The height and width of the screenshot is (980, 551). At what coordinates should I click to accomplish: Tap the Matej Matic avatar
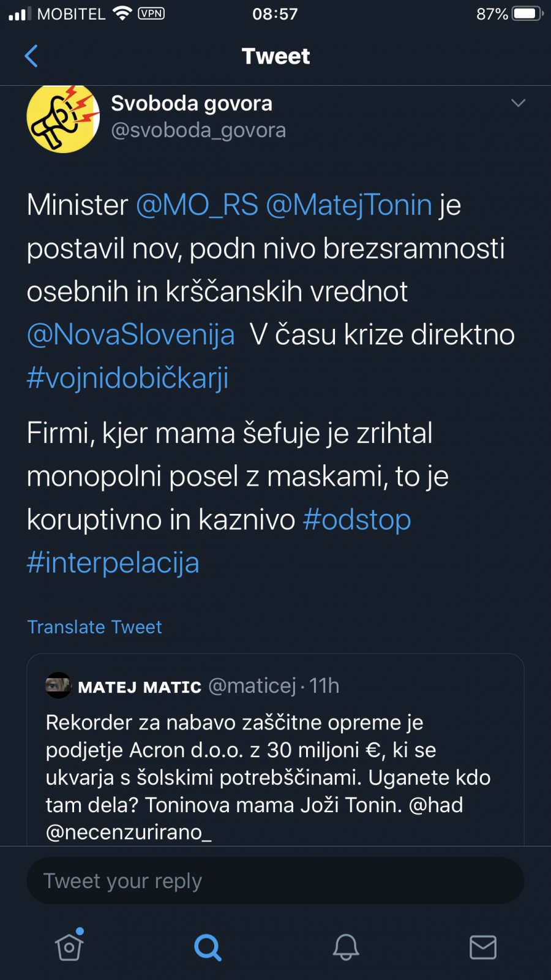click(59, 685)
